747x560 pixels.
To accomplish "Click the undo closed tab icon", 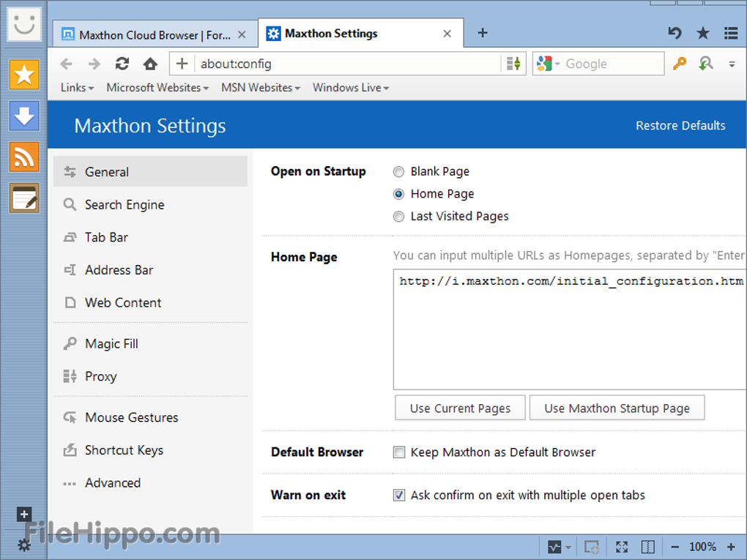I will tap(674, 33).
